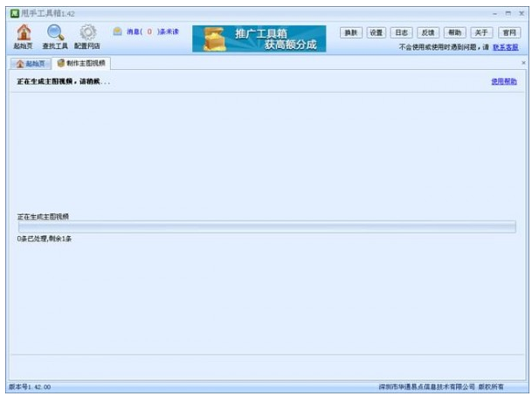
Task: Close the tab panel with X
Action: [523, 63]
